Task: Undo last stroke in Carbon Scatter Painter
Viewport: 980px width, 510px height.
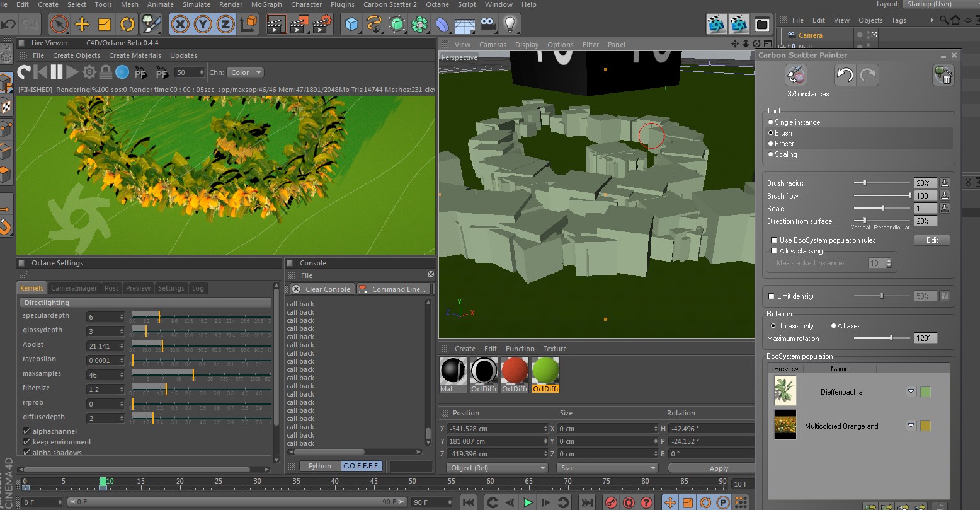Action: (x=845, y=76)
